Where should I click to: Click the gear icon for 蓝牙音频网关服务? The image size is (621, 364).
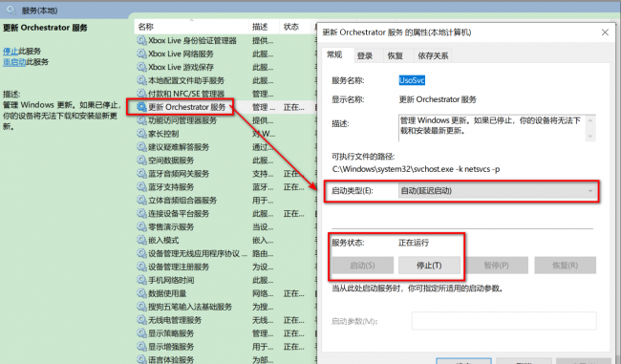click(x=141, y=174)
